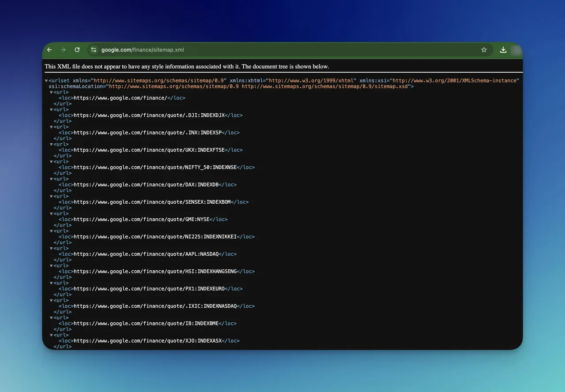Click the UKX:INDEXFTSE quote URL text
The height and width of the screenshot is (392, 565).
tap(149, 150)
